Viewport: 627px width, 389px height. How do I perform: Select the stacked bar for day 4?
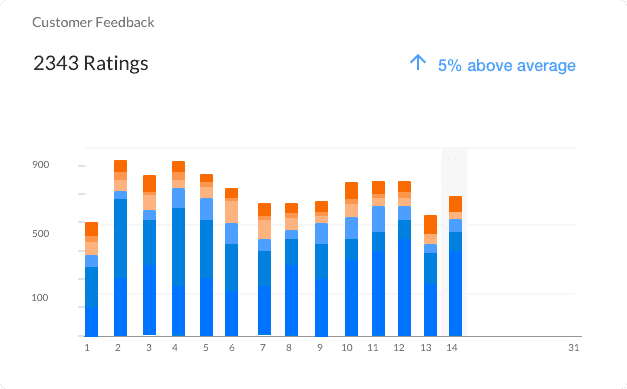[178, 249]
